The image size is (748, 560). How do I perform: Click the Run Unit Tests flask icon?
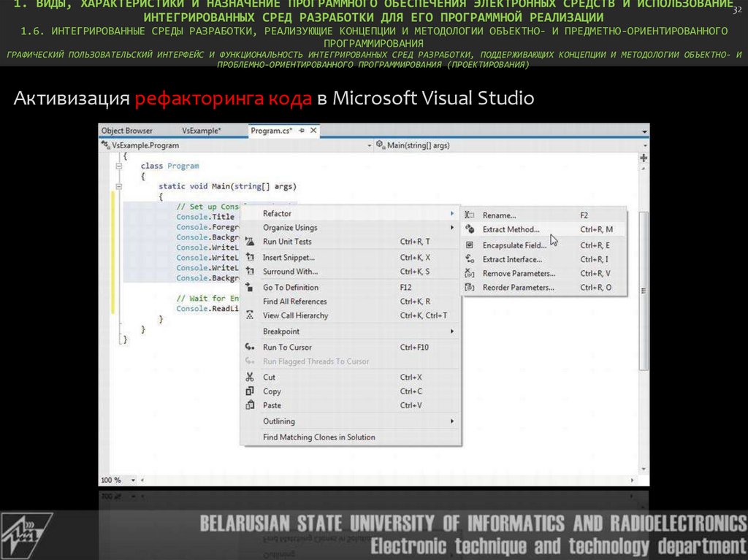(250, 242)
